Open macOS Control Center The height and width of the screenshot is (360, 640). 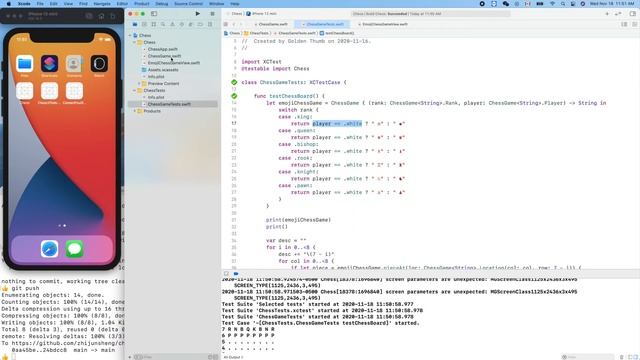[572, 4]
